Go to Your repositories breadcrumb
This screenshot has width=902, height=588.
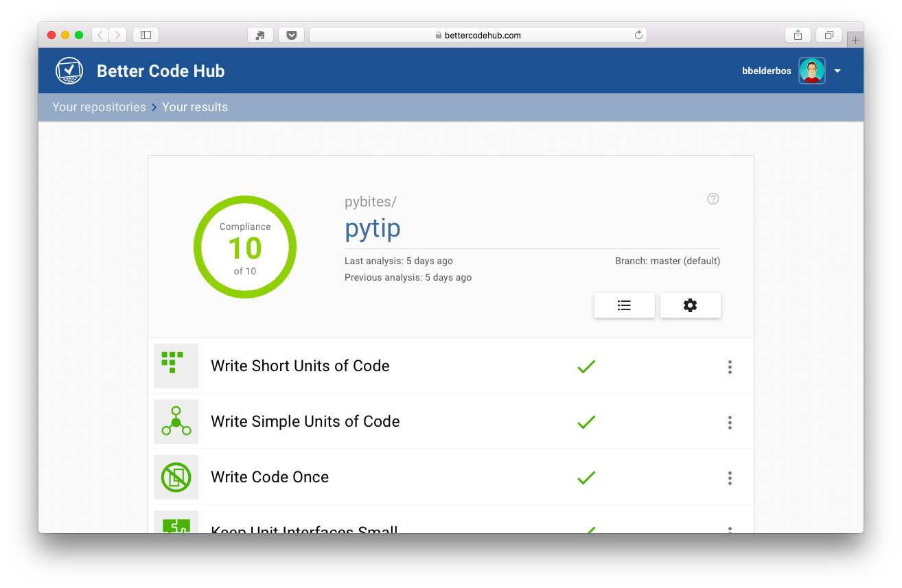click(x=99, y=107)
